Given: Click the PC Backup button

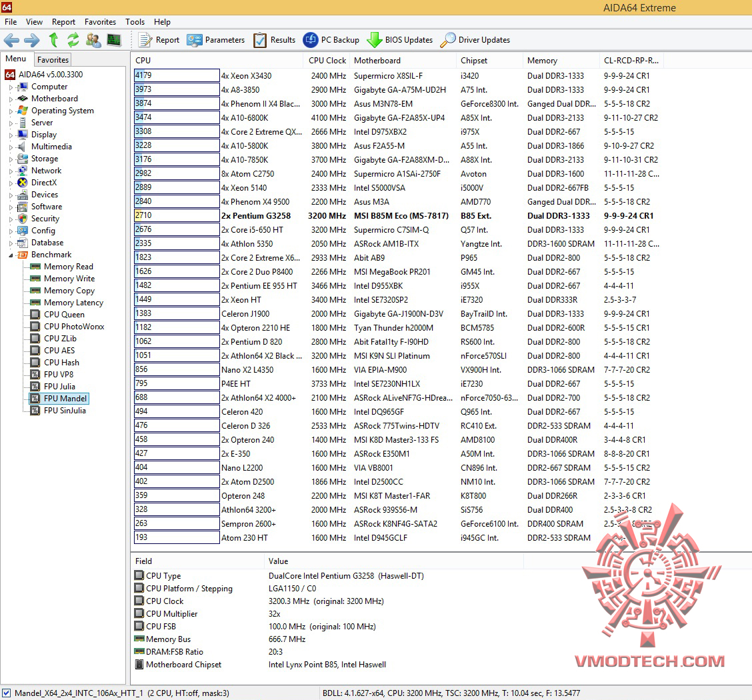Looking at the screenshot, I should 331,40.
